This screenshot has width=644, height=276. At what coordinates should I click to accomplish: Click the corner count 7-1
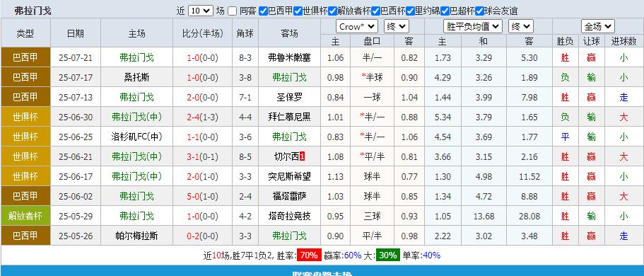(245, 97)
